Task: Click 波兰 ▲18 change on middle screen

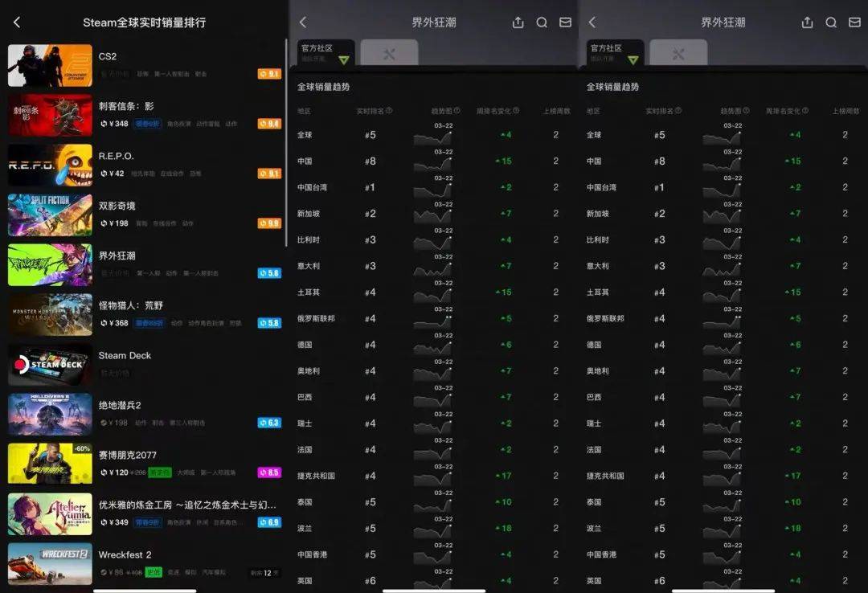Action: [504, 528]
